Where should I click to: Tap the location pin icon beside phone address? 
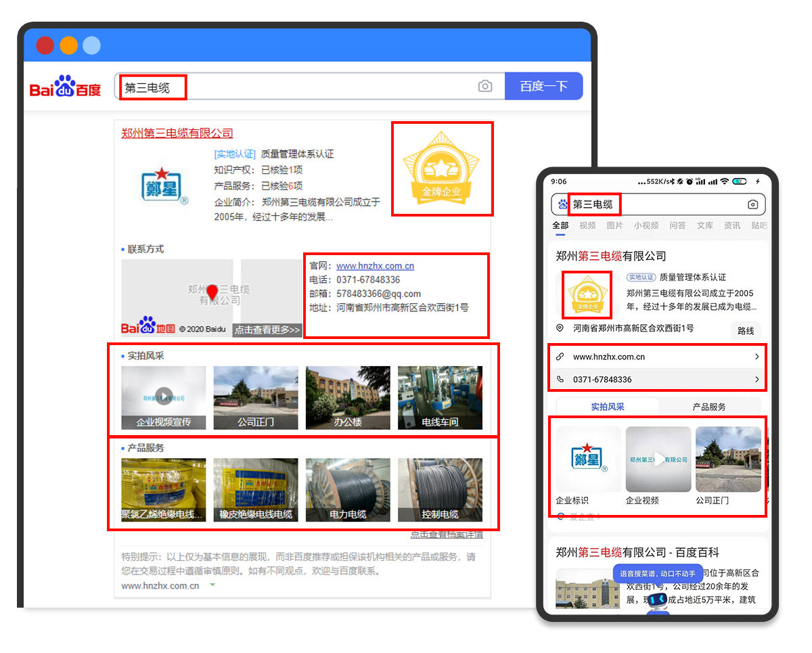(x=560, y=328)
